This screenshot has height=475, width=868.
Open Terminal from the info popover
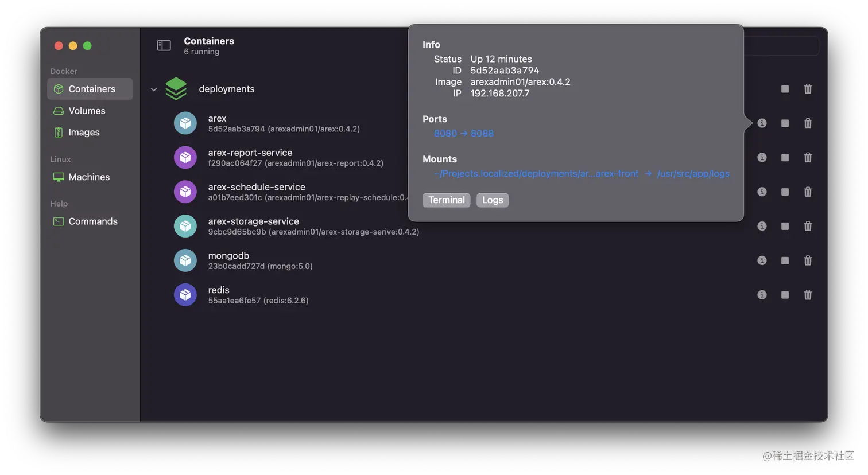tap(447, 200)
